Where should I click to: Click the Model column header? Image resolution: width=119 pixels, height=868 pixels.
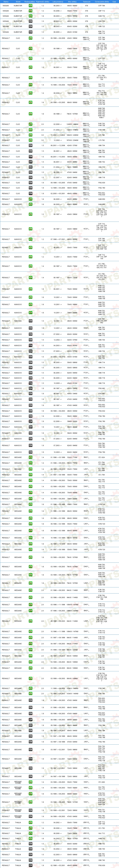tap(18, 1)
